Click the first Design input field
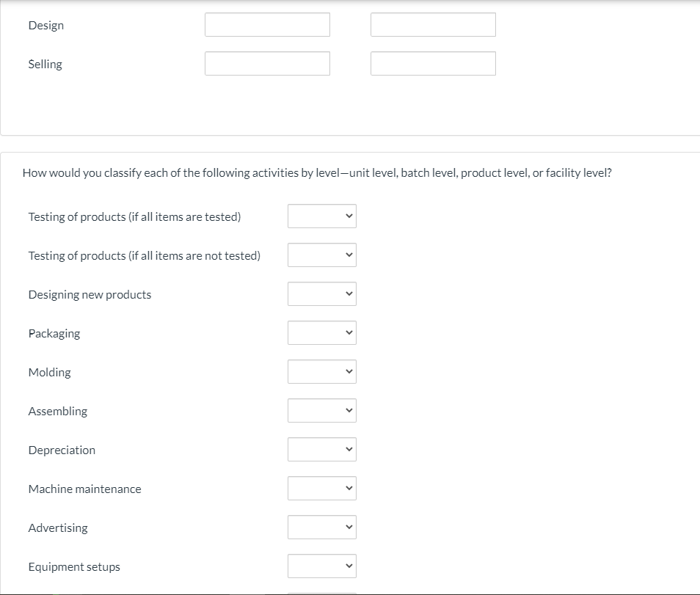The image size is (700, 595). click(x=266, y=24)
